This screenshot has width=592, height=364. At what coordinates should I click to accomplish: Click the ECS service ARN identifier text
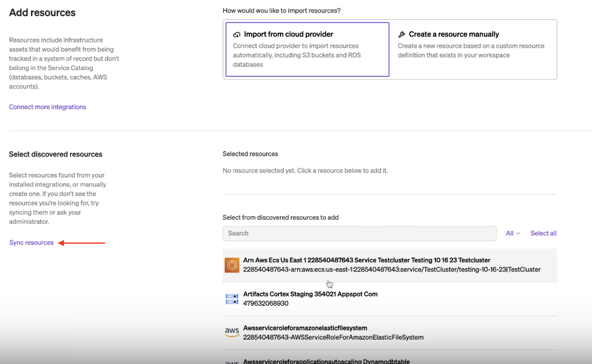[391, 270]
